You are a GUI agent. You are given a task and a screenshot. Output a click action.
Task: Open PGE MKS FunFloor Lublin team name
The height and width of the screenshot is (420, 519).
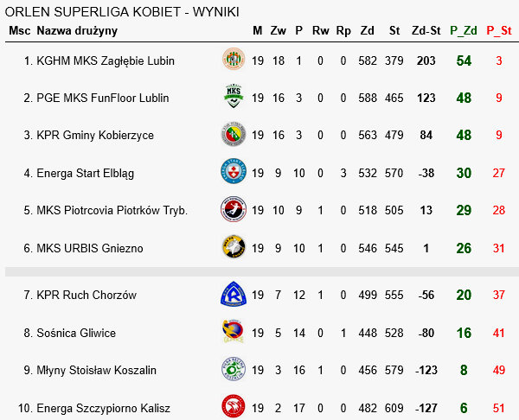[102, 98]
